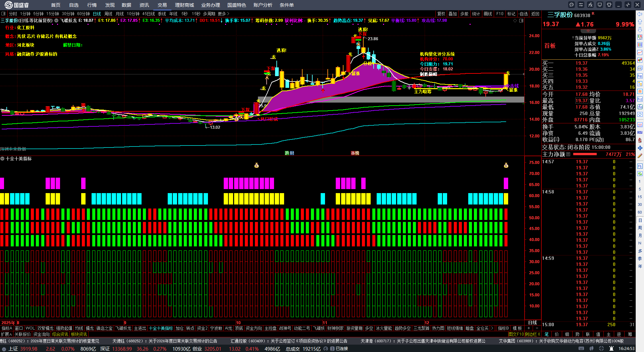The height and width of the screenshot is (352, 644).
Task: Select the 飞碟妖龙 indicator tab
Action: click(x=124, y=329)
